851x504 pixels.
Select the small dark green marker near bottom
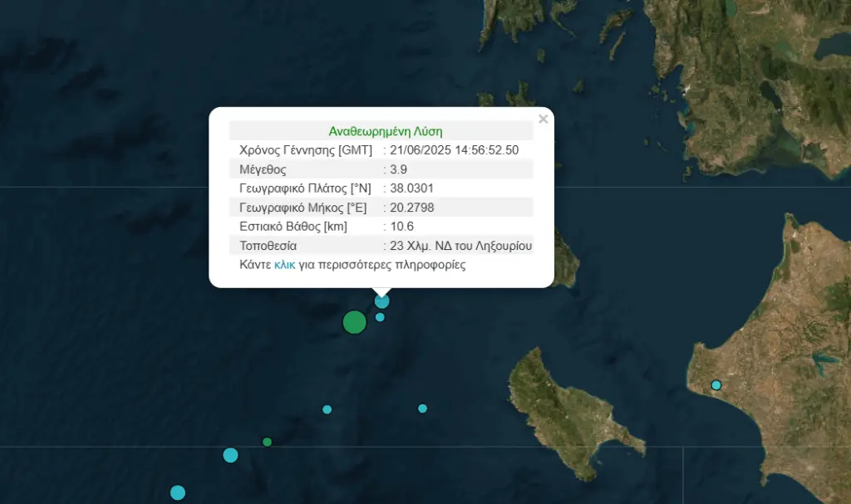(267, 442)
